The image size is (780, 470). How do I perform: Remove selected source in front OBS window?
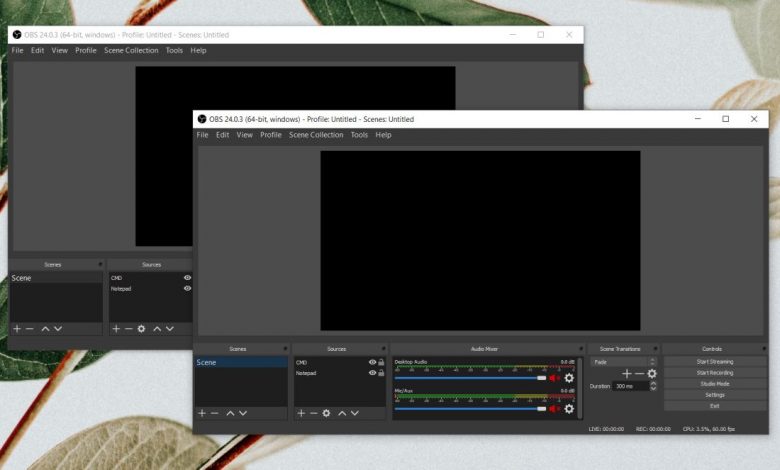pos(313,413)
